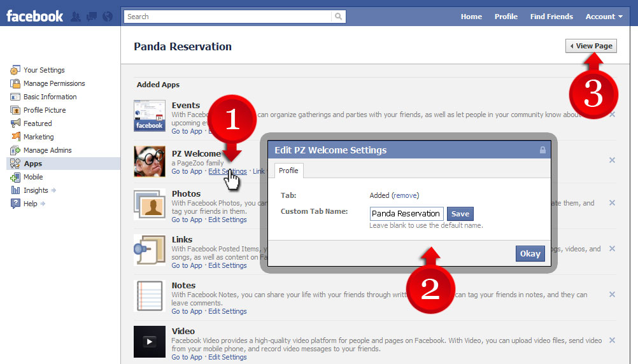This screenshot has width=638, height=364.
Task: Click Edit Settings under Video
Action: [227, 357]
